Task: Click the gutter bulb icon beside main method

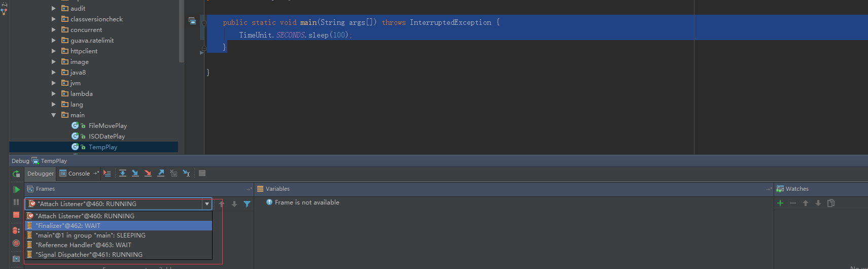Action: 192,21
